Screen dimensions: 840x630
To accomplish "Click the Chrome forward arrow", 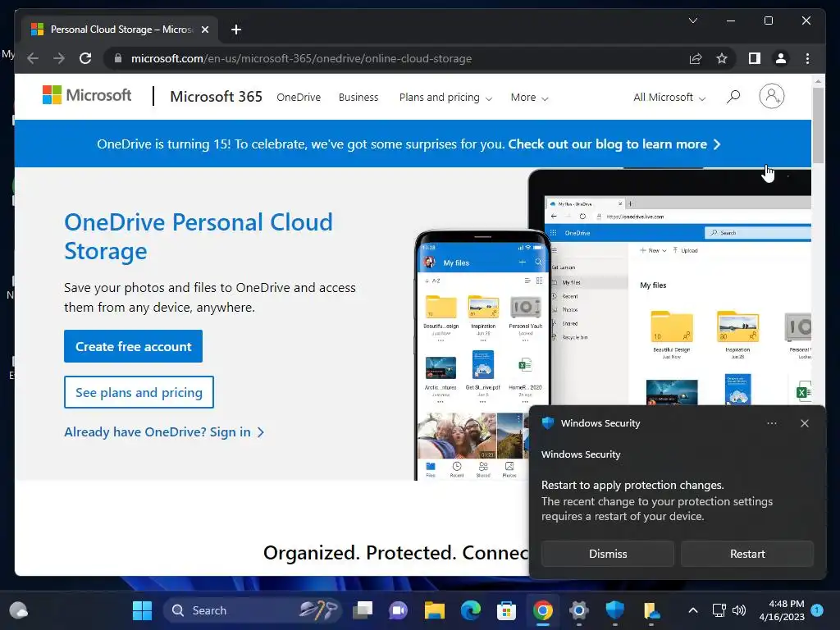I will pos(59,58).
